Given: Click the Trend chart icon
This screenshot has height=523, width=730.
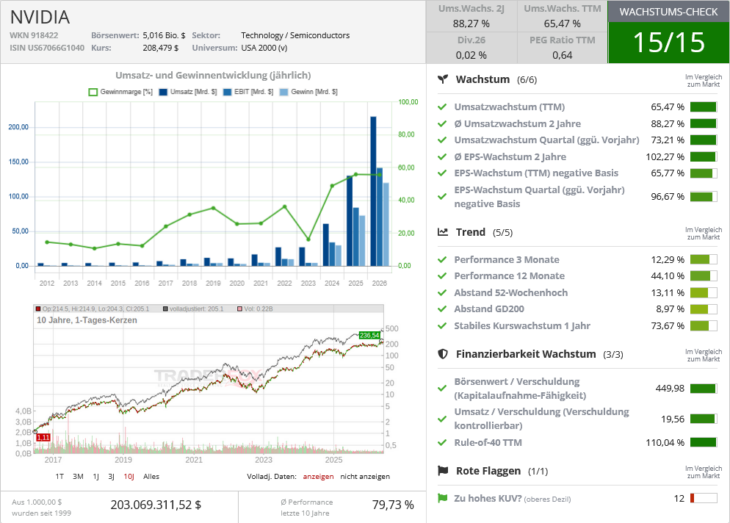Looking at the screenshot, I should tap(443, 232).
